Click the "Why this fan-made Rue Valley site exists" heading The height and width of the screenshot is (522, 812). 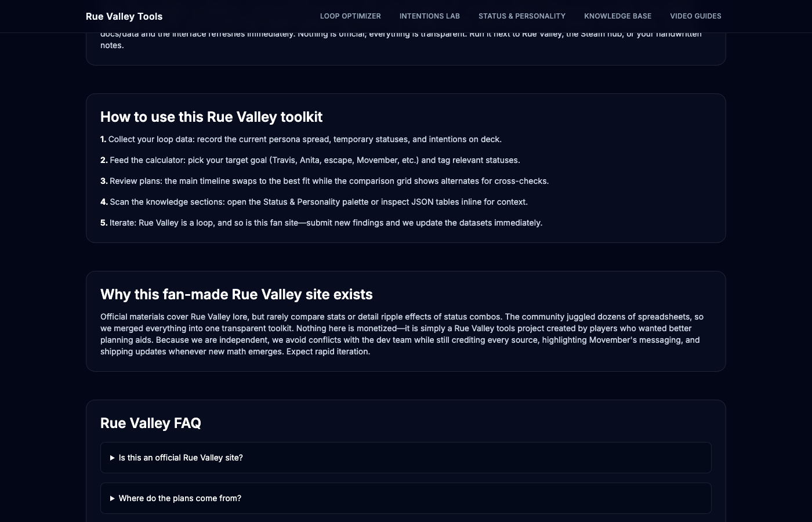click(x=237, y=295)
